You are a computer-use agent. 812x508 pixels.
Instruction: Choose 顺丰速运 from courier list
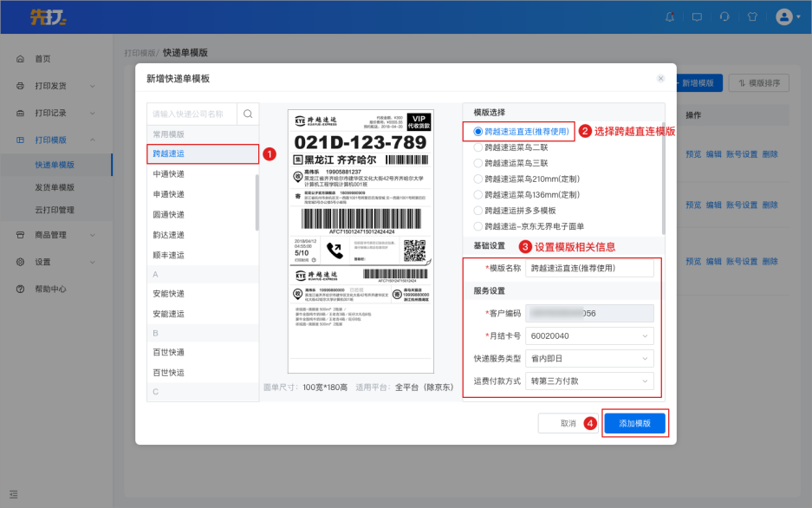169,254
